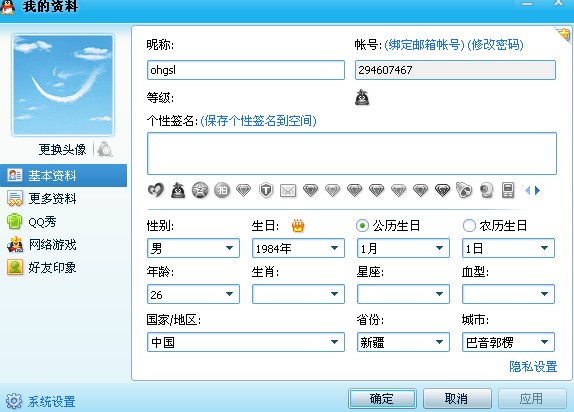The image size is (574, 412).
Task: Click the yellow star in the folded corner
Action: coord(564,34)
